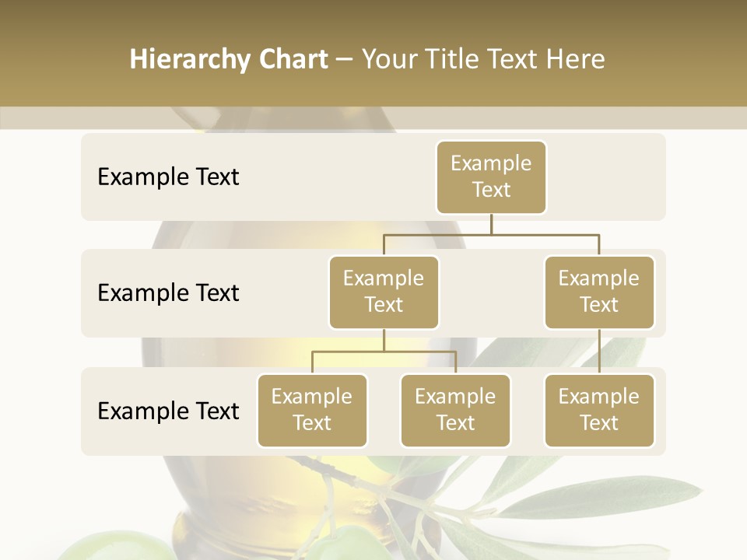Click the empty band area between second-level boxes

point(491,293)
